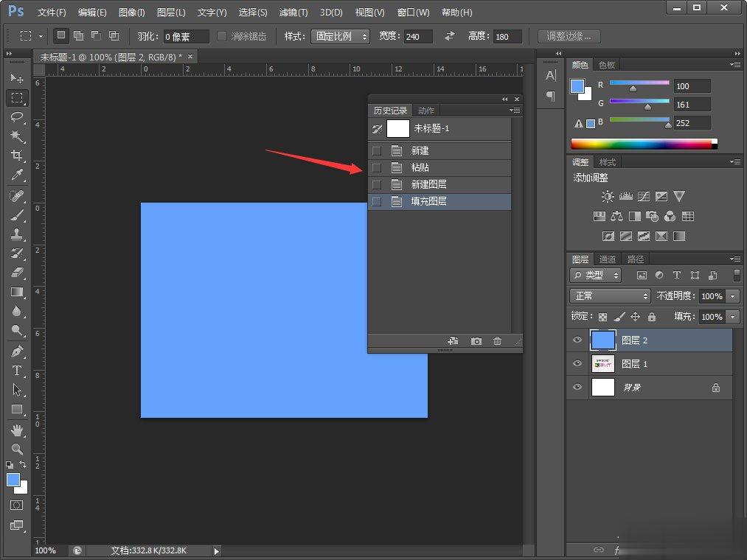Screen dimensions: 747x560
Task: Toggle lock transparent pixels for the layer
Action: [x=602, y=317]
